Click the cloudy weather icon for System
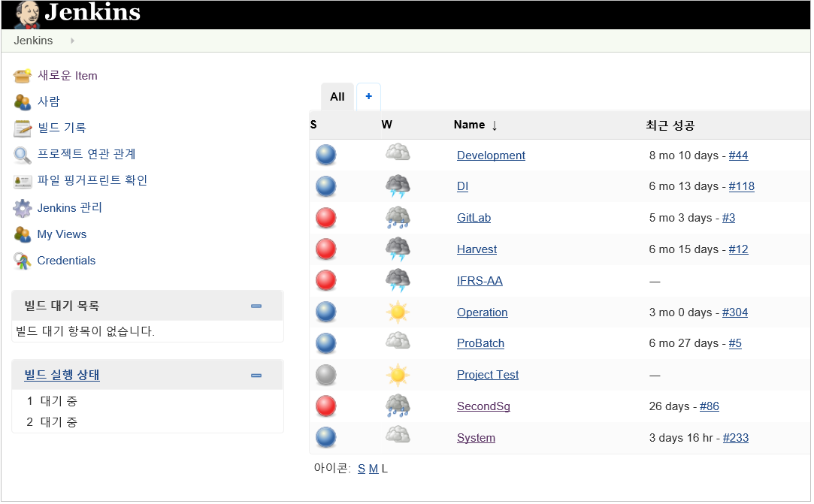814x504 pixels. 398,434
